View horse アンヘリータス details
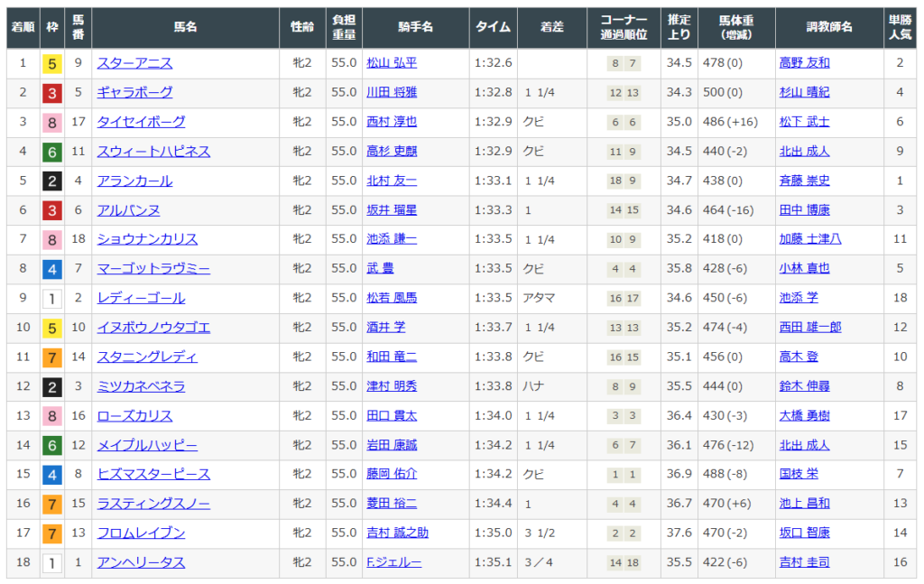 141,563
